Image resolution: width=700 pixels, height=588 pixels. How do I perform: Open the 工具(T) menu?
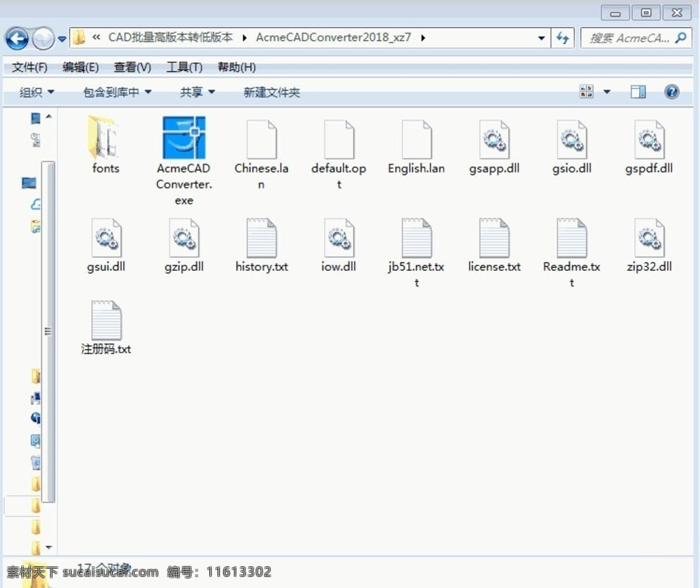185,68
